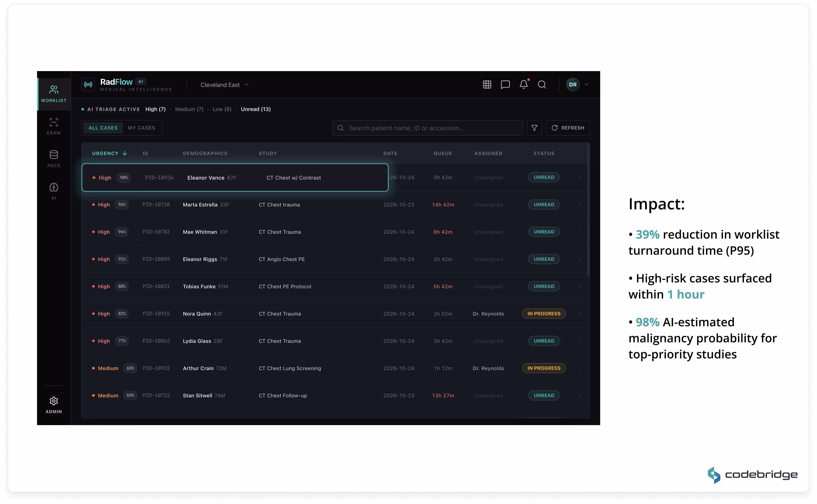Open the AI brain sidebar icon
The width and height of the screenshot is (817, 504).
(54, 191)
